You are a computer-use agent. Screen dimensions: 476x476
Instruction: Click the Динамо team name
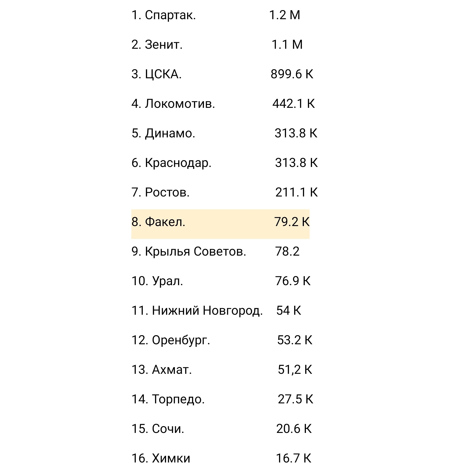pyautogui.click(x=170, y=134)
